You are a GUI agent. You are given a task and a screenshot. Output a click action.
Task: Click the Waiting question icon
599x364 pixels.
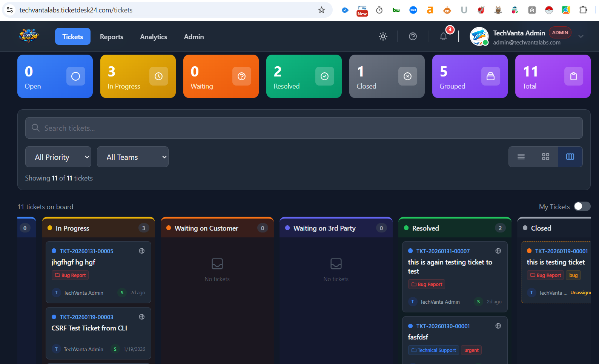point(242,76)
